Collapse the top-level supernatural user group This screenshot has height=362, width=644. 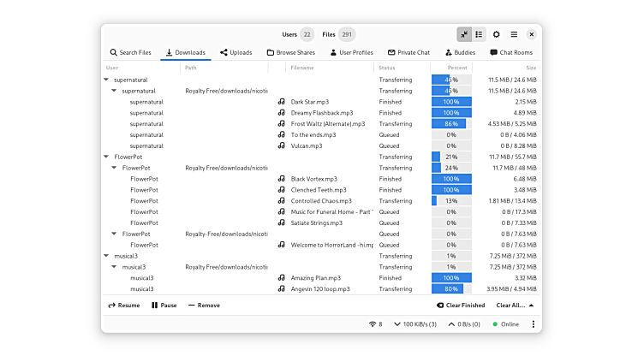click(106, 80)
